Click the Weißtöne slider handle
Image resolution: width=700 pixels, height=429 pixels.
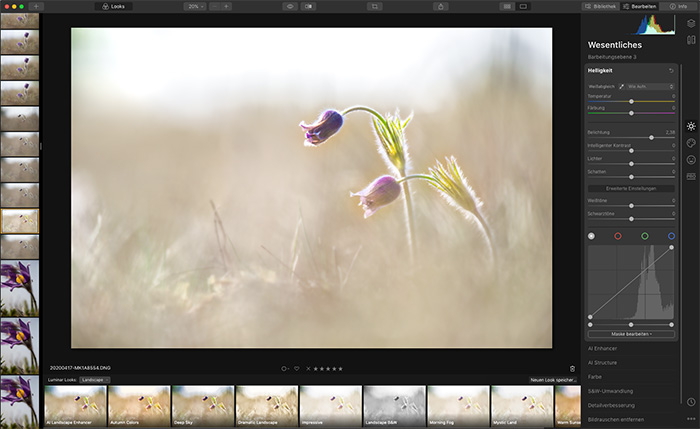[x=631, y=206]
